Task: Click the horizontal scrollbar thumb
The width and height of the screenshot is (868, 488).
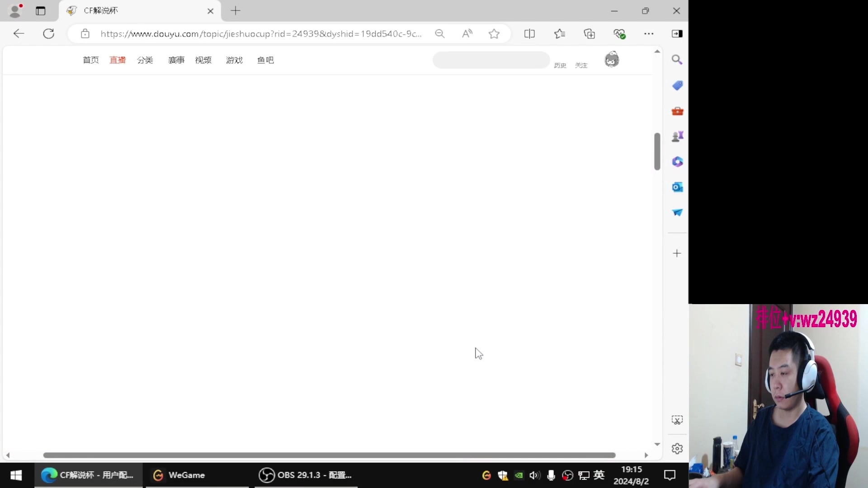Action: (329, 455)
